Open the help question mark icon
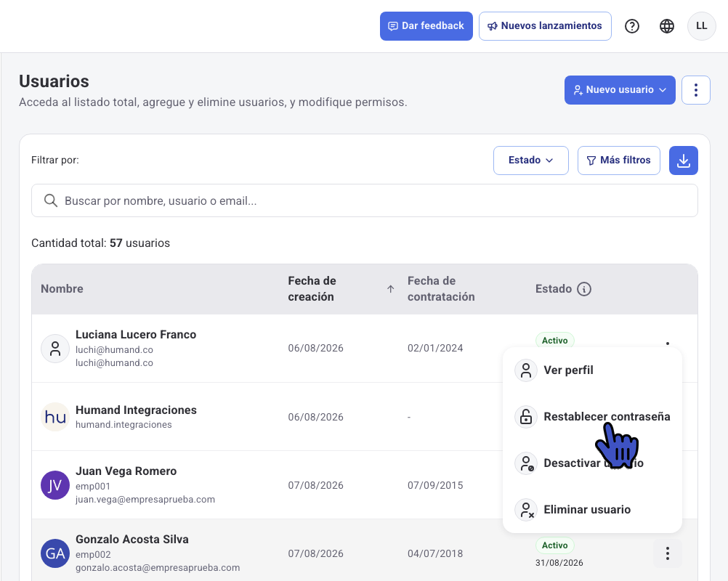The height and width of the screenshot is (581, 728). [632, 26]
